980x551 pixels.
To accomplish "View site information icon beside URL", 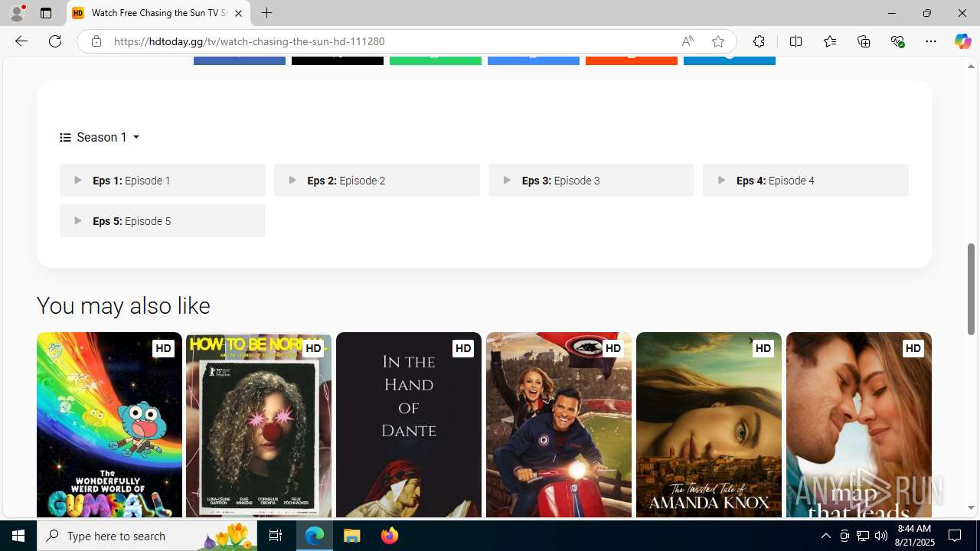I will (x=96, y=41).
